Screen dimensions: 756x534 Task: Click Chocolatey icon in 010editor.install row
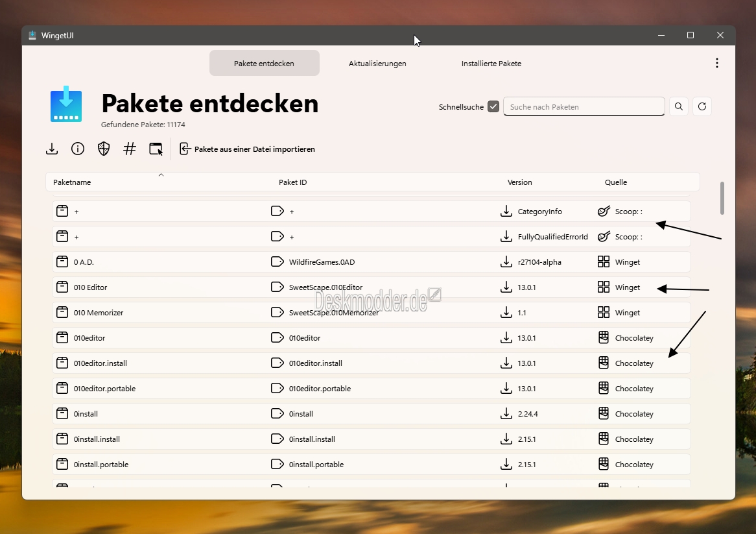(604, 363)
